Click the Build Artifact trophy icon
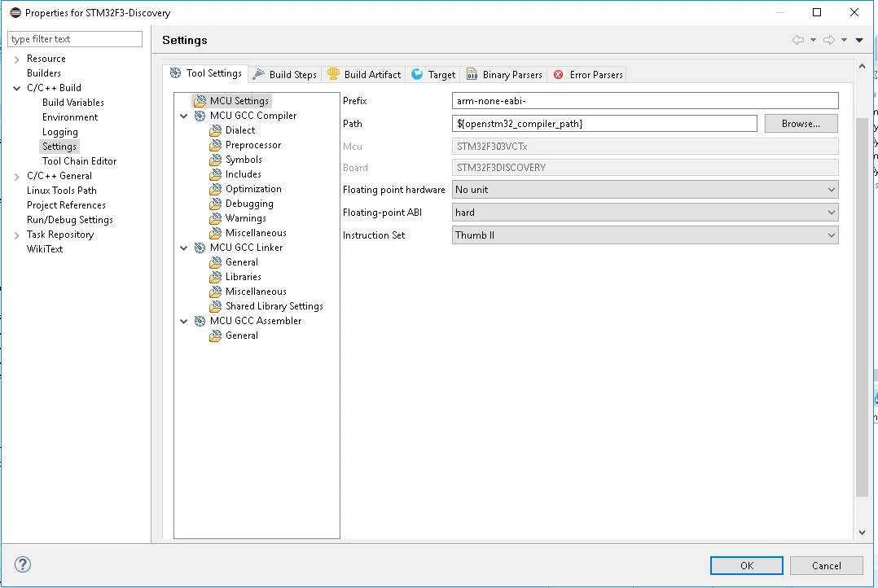Image resolution: width=878 pixels, height=588 pixels. pos(334,74)
